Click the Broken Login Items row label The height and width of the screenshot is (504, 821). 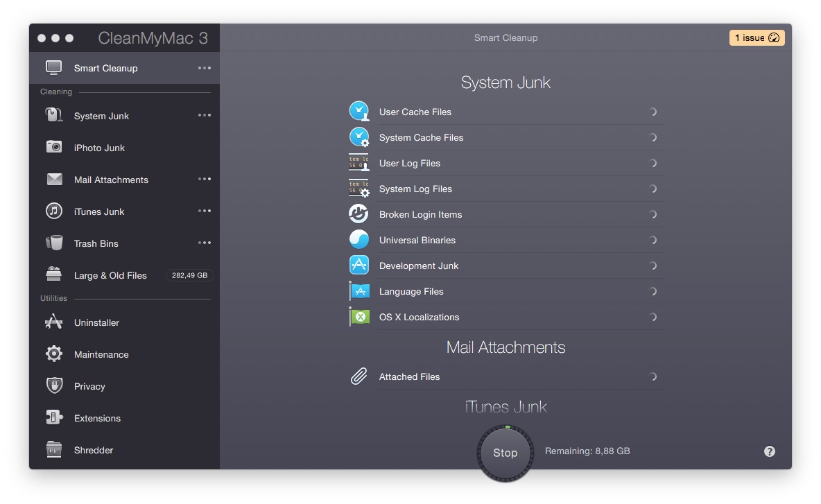(420, 215)
